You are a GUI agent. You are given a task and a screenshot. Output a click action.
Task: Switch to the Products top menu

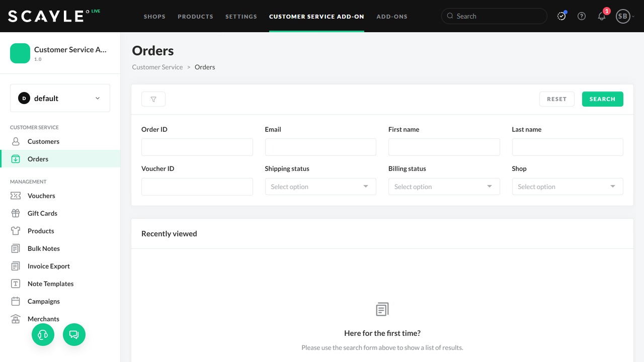pos(195,17)
